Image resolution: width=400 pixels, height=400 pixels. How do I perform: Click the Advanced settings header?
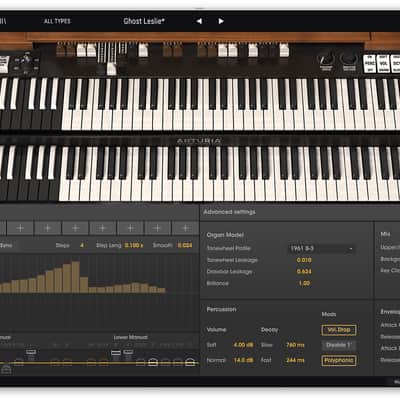coord(229,212)
